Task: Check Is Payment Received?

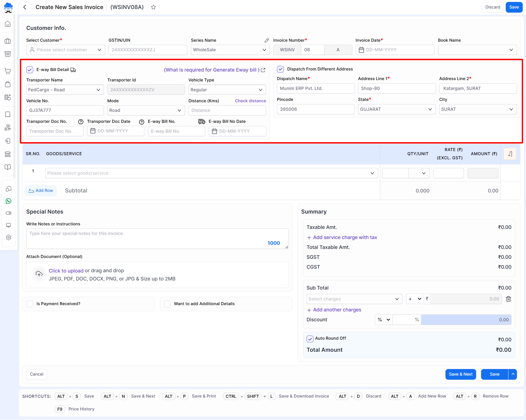Action: 30,304
